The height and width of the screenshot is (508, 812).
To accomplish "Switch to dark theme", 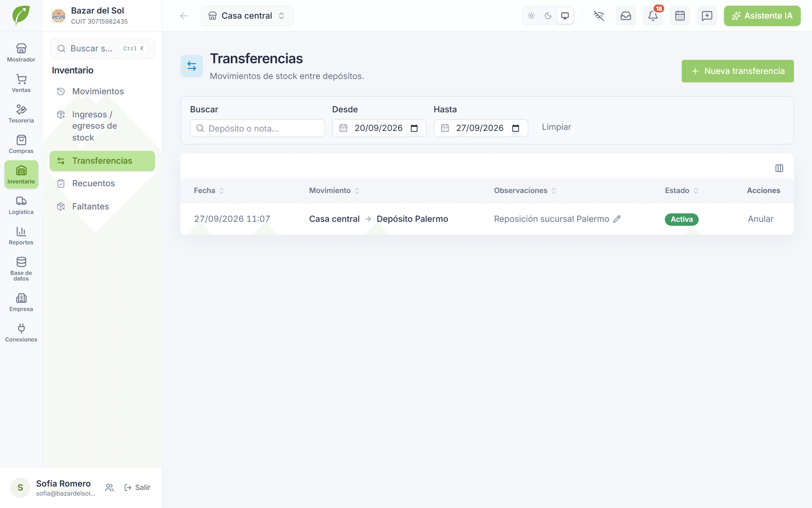I will tap(548, 16).
